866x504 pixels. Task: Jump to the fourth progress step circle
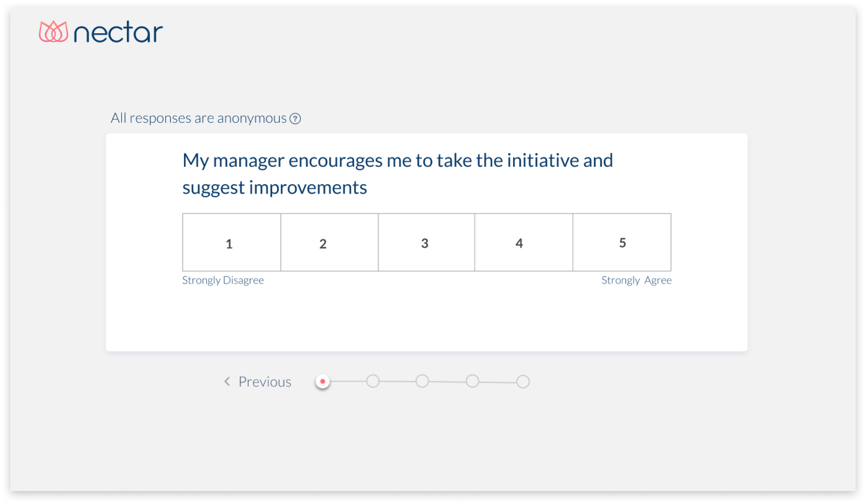(472, 381)
